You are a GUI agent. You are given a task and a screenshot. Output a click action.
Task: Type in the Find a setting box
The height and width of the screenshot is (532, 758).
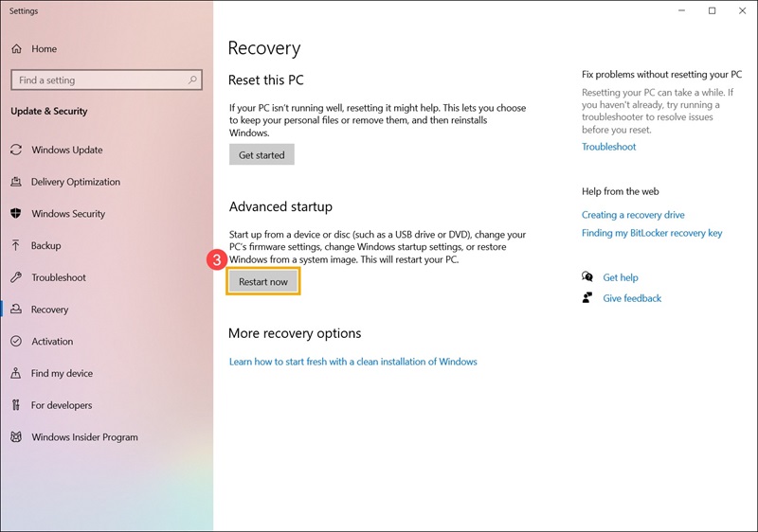[95, 80]
